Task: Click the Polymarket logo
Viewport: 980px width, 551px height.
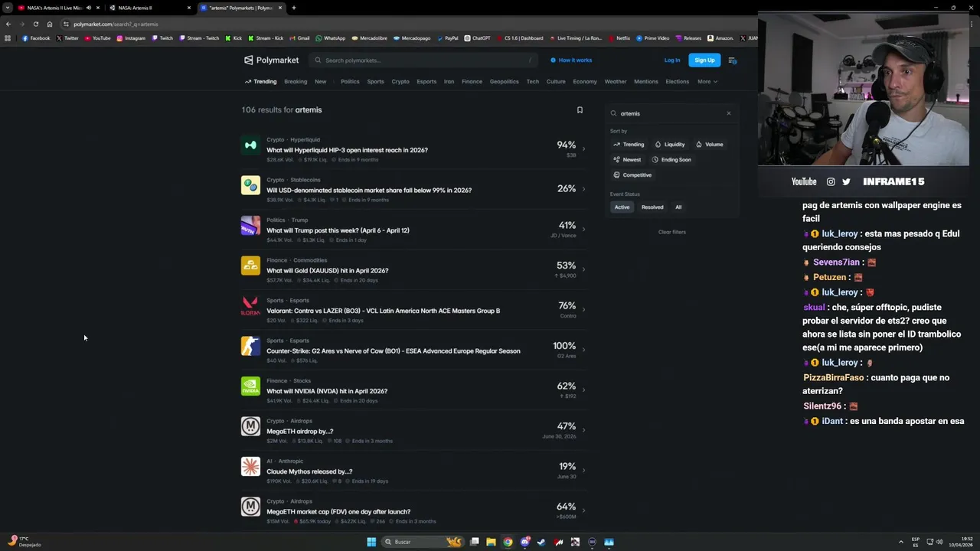Action: coord(271,60)
